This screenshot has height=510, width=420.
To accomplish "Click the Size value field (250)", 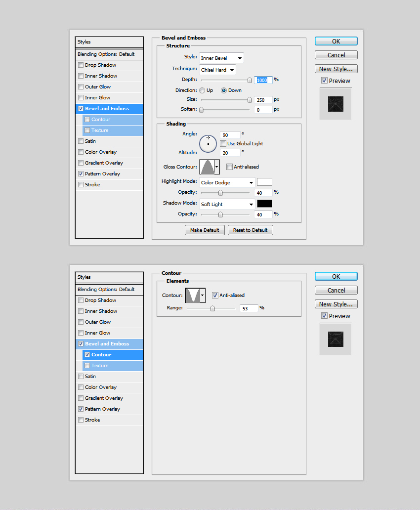I will 263,100.
